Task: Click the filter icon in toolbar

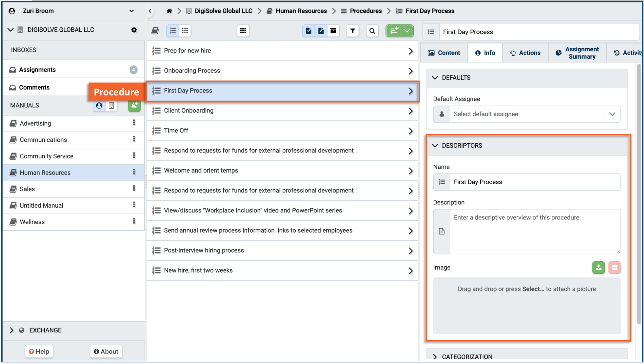Action: tap(352, 31)
